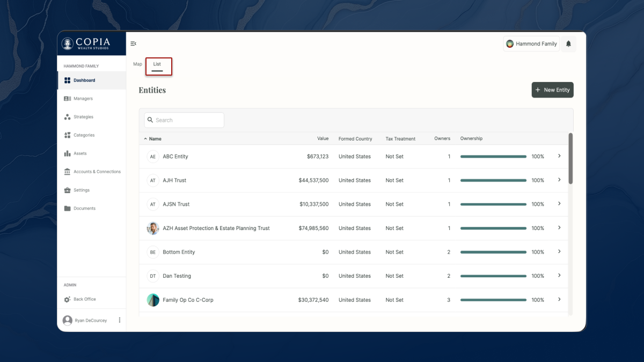Open Back Office gear icon
The width and height of the screenshot is (644, 362).
click(67, 299)
